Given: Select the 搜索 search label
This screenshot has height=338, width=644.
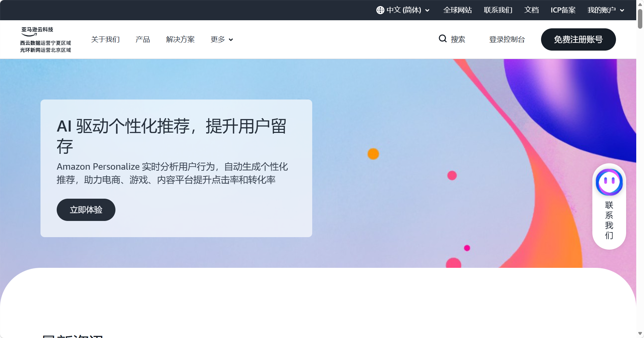Looking at the screenshot, I should (458, 39).
